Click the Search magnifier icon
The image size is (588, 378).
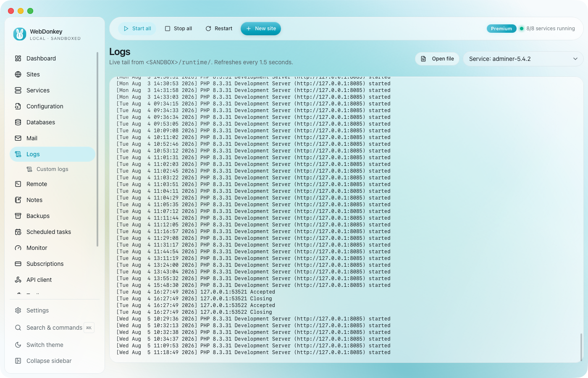point(18,328)
